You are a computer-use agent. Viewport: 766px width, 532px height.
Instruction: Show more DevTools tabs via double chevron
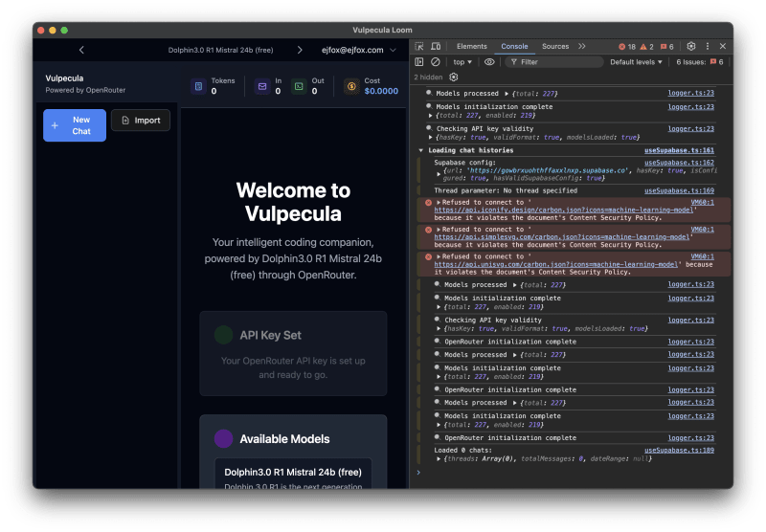[x=582, y=46]
